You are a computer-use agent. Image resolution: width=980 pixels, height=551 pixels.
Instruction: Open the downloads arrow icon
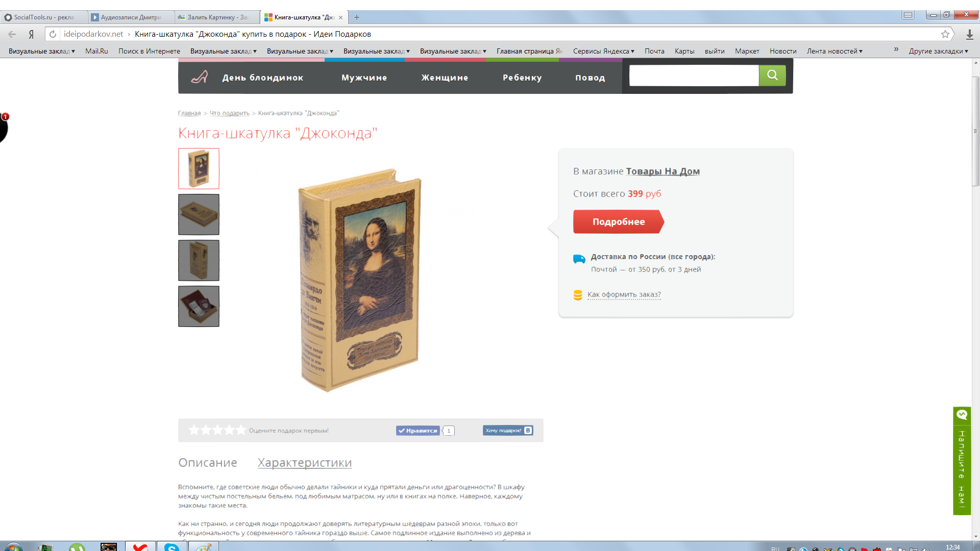tap(970, 34)
